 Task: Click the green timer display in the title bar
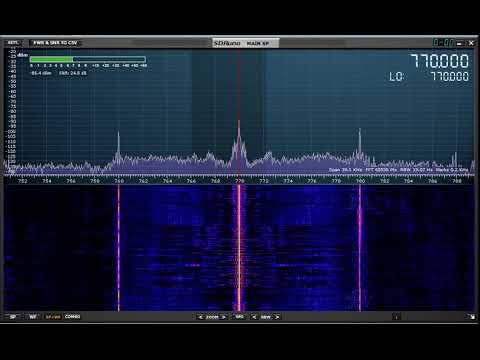[443, 43]
